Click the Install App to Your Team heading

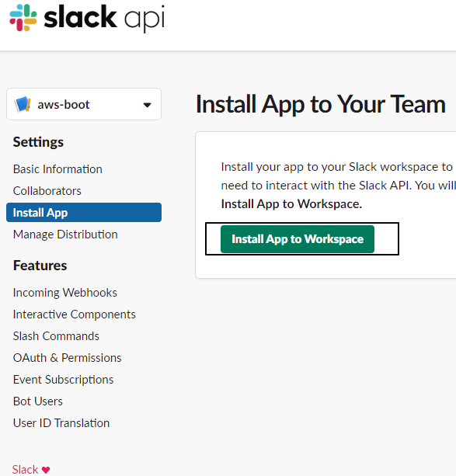pos(321,104)
